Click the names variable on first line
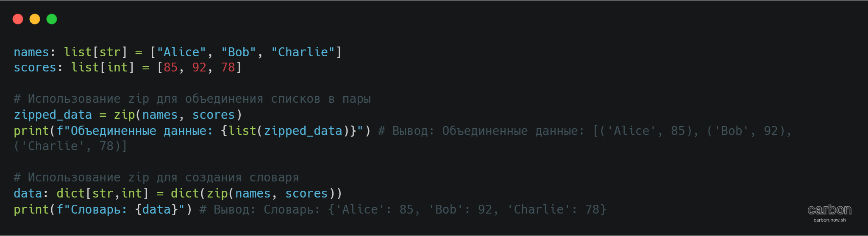 31,52
